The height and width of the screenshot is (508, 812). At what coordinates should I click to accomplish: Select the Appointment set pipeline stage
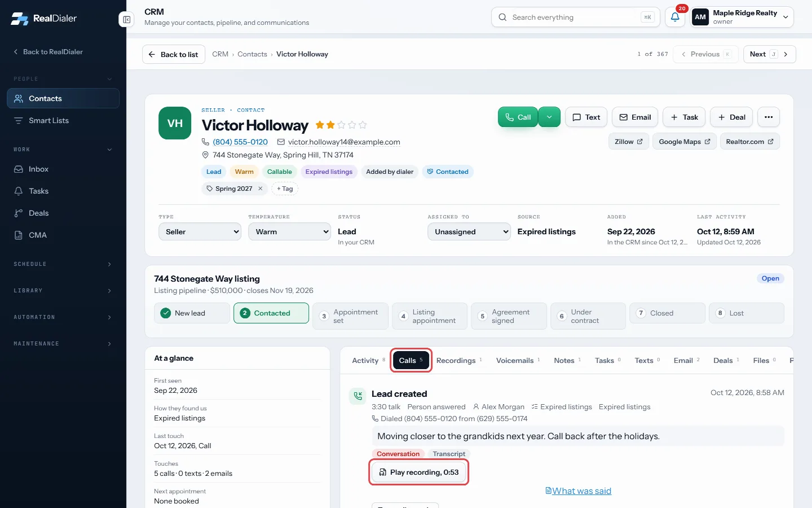coord(350,316)
